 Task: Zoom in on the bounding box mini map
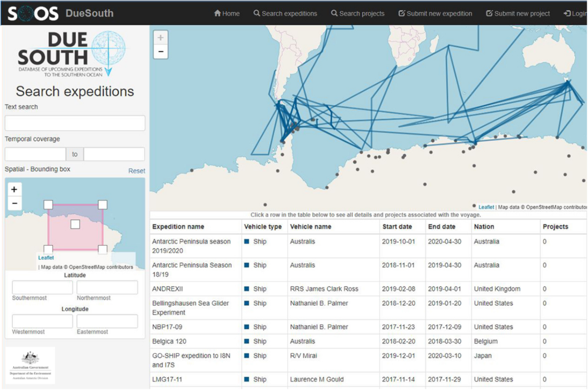point(14,189)
